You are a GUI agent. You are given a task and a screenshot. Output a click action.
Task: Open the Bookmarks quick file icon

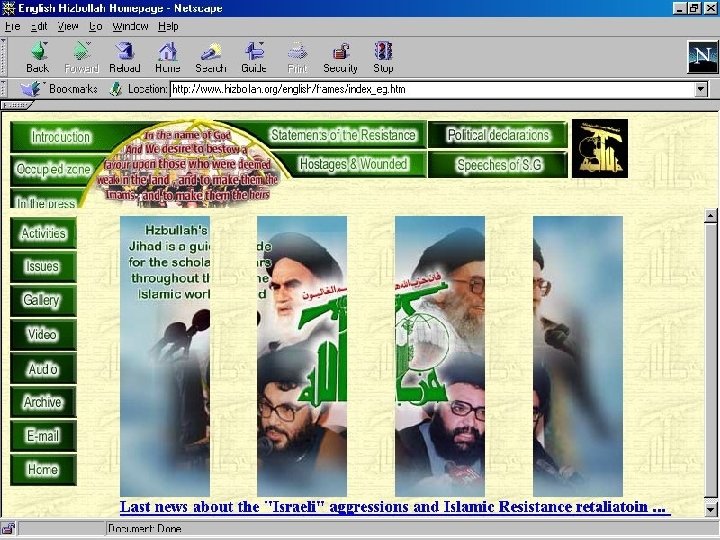(30, 89)
